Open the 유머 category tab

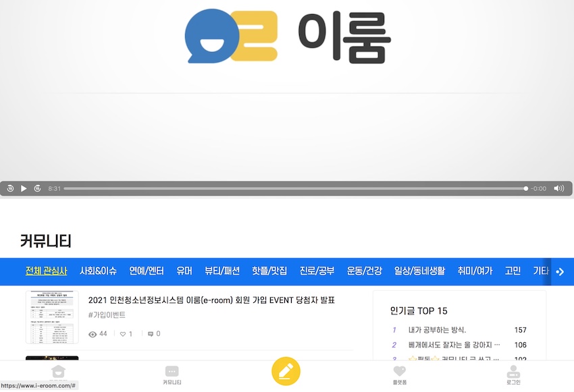(x=184, y=271)
